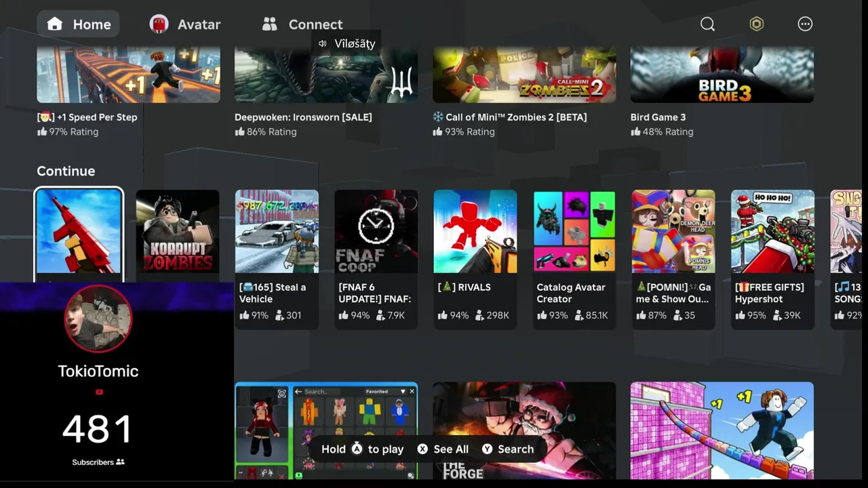868x488 pixels.
Task: Open the Bird Game 3 banner
Action: click(722, 75)
